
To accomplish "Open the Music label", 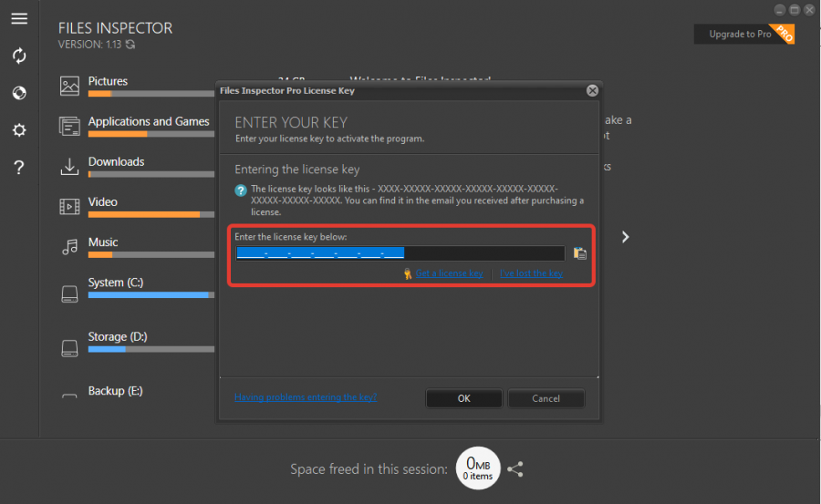I will click(103, 242).
